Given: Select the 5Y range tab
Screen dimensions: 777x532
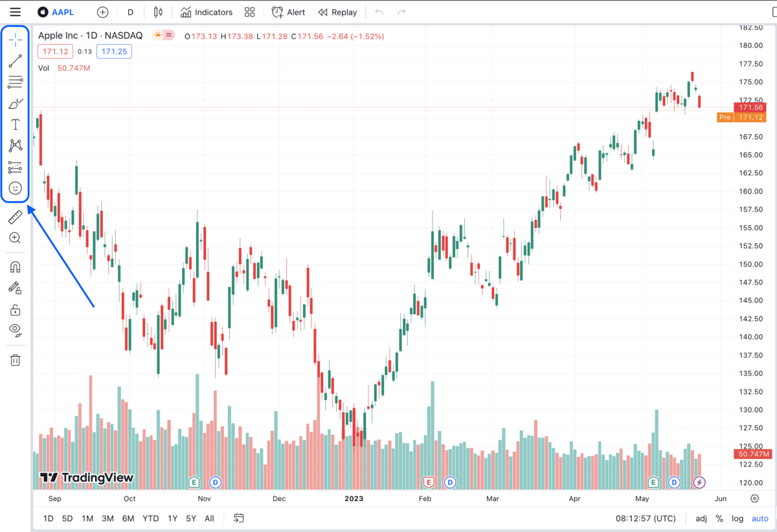Looking at the screenshot, I should pos(191,518).
